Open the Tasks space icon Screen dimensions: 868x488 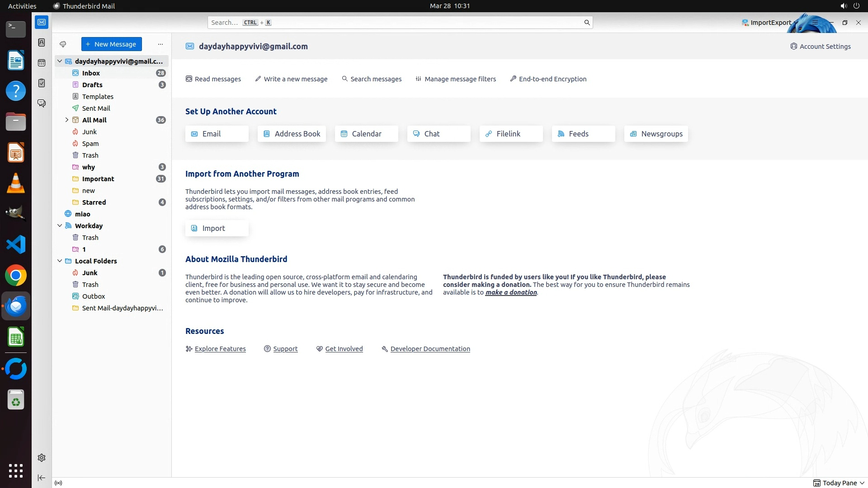42,83
